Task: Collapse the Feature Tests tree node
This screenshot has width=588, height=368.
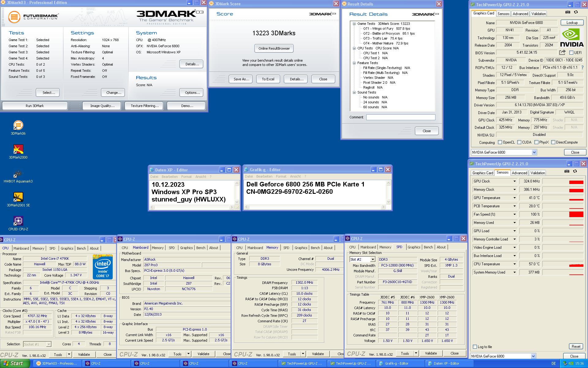Action: click(354, 63)
